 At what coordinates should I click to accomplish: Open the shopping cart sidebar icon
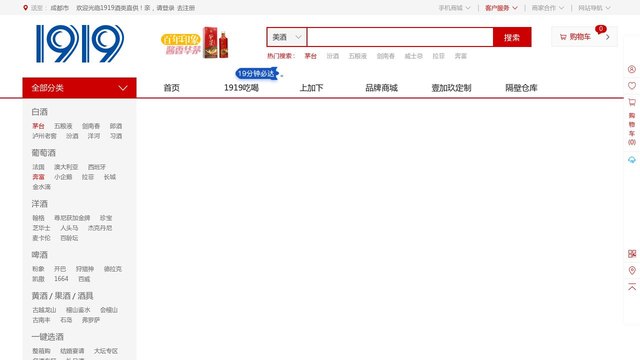click(632, 102)
